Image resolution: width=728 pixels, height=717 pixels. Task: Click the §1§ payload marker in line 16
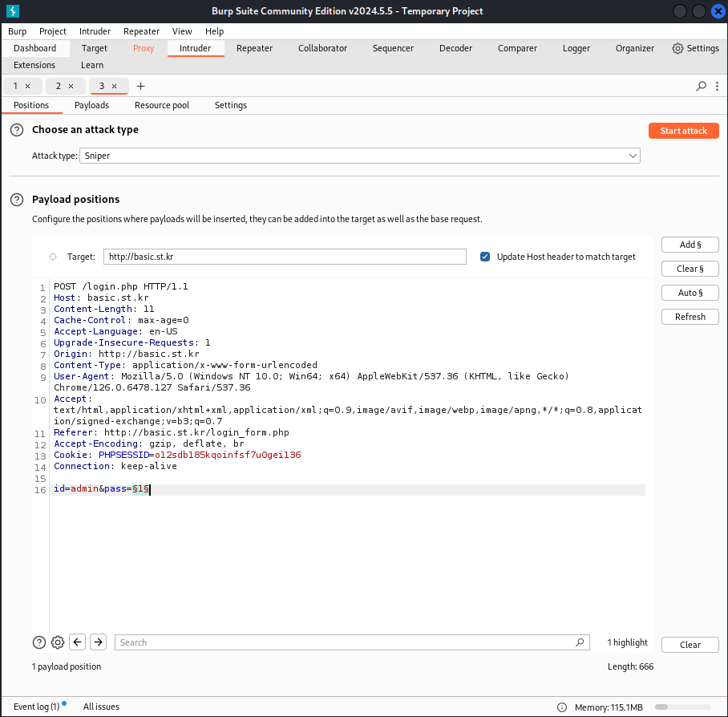(140, 489)
